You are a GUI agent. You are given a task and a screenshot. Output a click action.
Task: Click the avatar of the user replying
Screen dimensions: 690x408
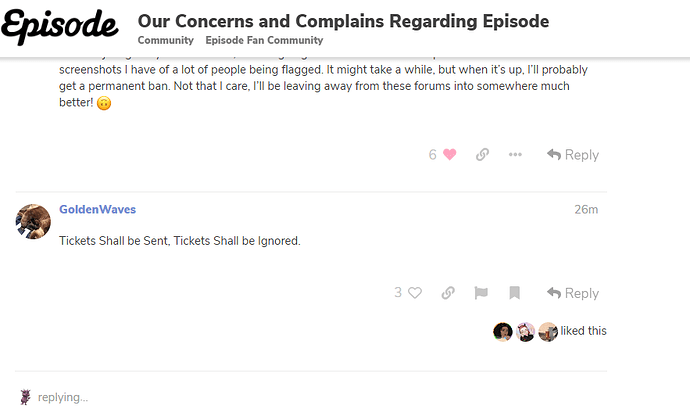coord(24,397)
